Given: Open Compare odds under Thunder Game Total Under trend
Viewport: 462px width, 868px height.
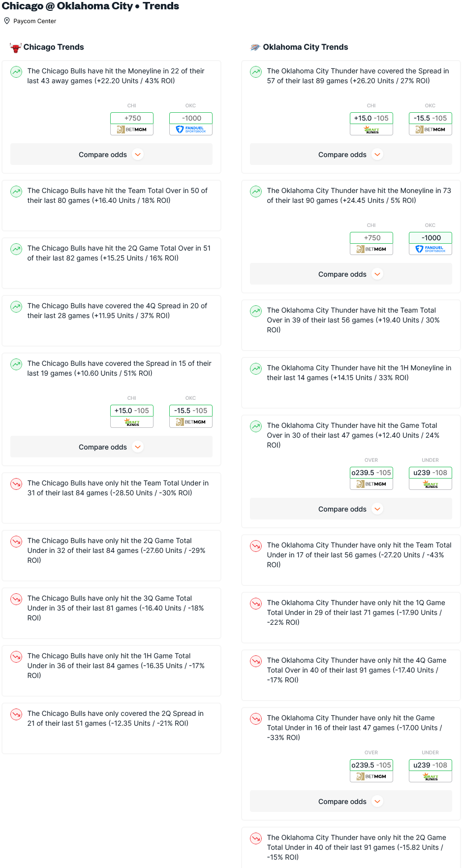Looking at the screenshot, I should coord(351,802).
